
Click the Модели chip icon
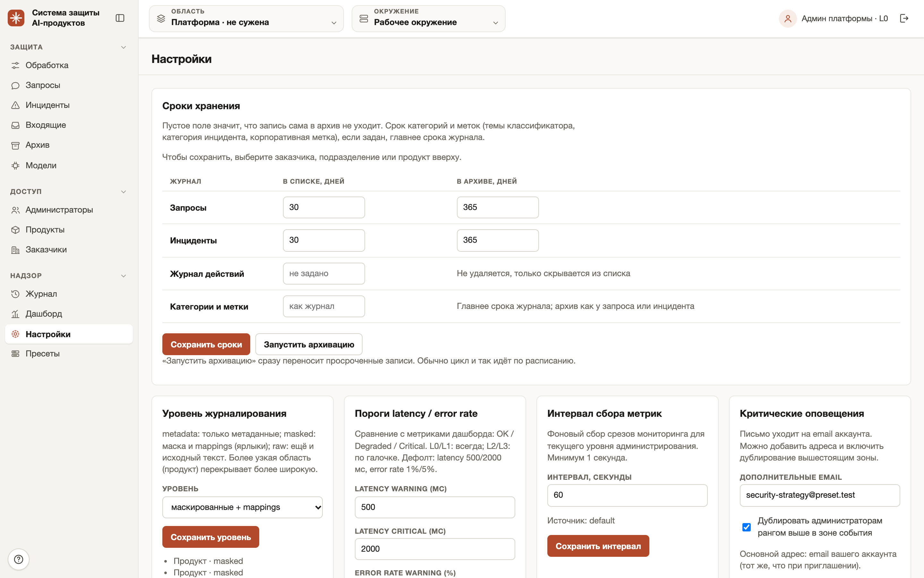(x=15, y=165)
